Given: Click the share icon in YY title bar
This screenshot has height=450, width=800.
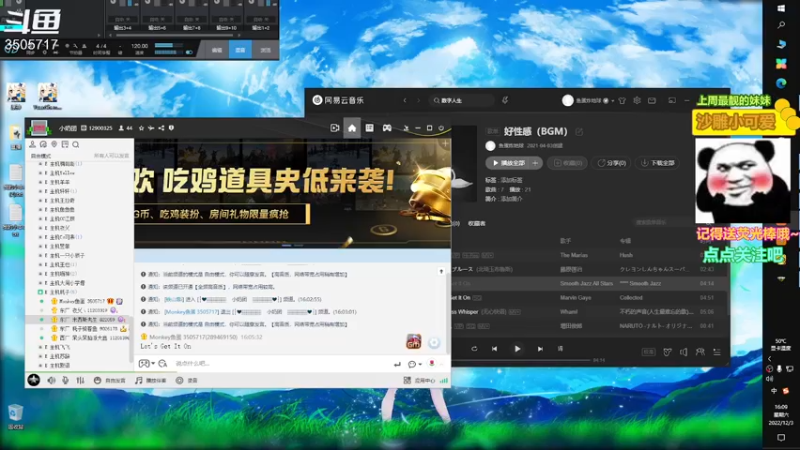Looking at the screenshot, I should (x=161, y=128).
